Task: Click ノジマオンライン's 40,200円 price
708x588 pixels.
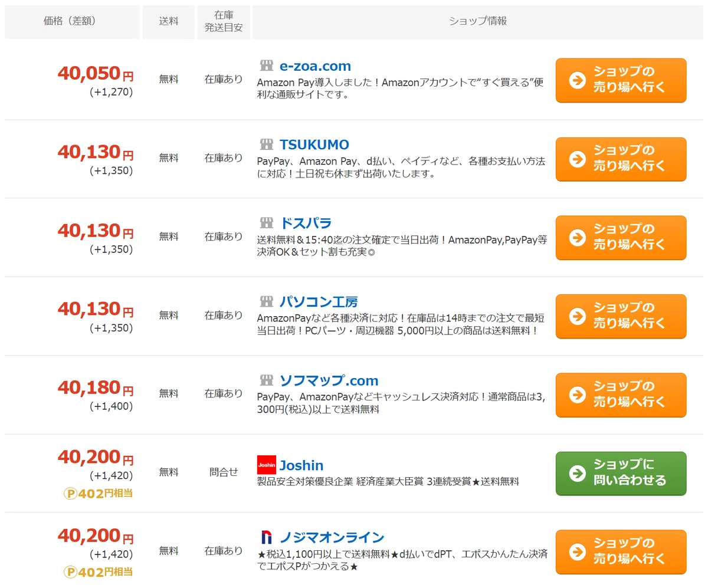Action: pos(96,536)
